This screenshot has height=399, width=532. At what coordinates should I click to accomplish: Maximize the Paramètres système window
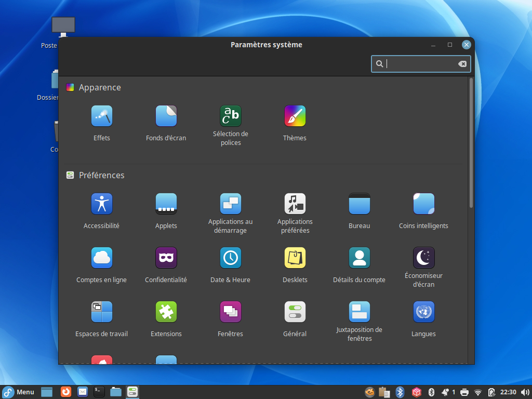450,45
